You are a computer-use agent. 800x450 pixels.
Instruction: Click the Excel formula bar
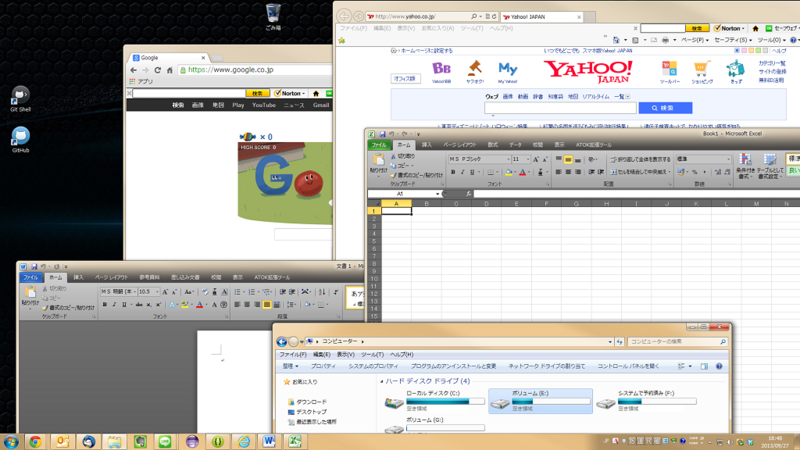point(636,194)
